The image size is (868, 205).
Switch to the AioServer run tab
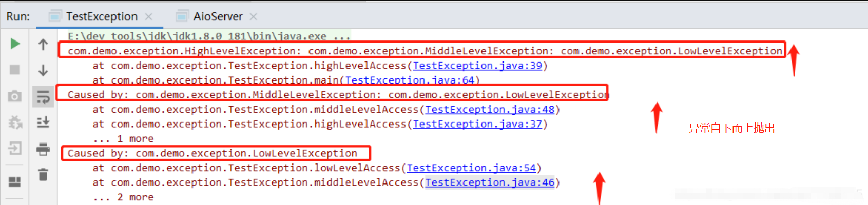click(x=218, y=16)
